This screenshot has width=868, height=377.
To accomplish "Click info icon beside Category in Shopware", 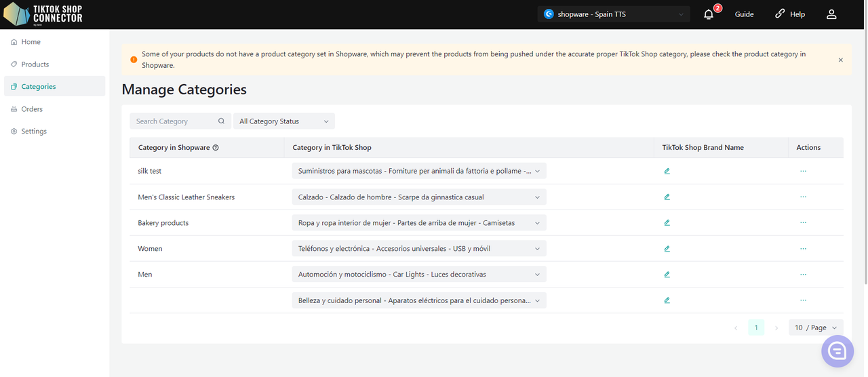I will 216,148.
